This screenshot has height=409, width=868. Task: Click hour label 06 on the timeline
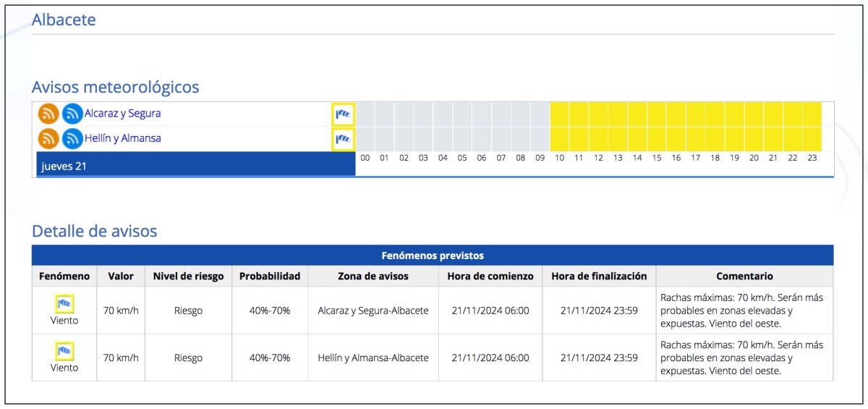click(482, 158)
